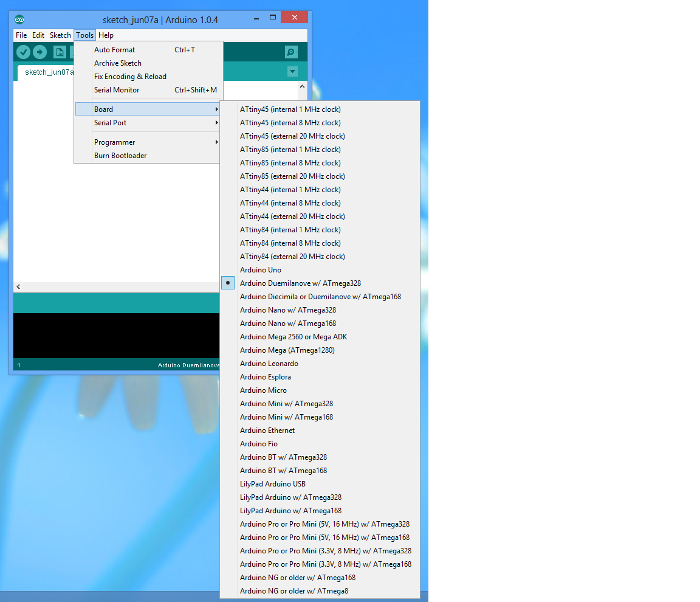Pick ATtiny84 (internal 8 MHz clock)
The image size is (700, 602).
coord(320,243)
